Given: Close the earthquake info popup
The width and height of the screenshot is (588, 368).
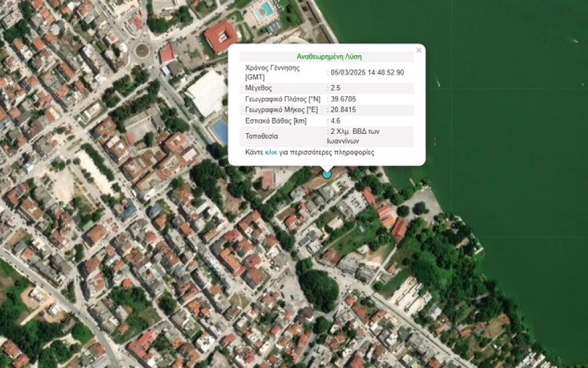Looking at the screenshot, I should (419, 51).
